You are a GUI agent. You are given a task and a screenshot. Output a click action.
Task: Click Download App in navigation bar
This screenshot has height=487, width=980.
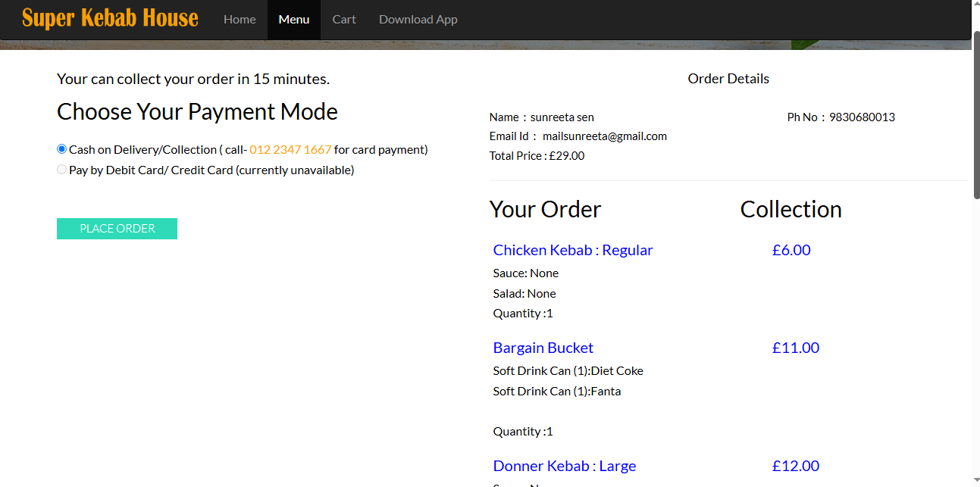(x=418, y=20)
